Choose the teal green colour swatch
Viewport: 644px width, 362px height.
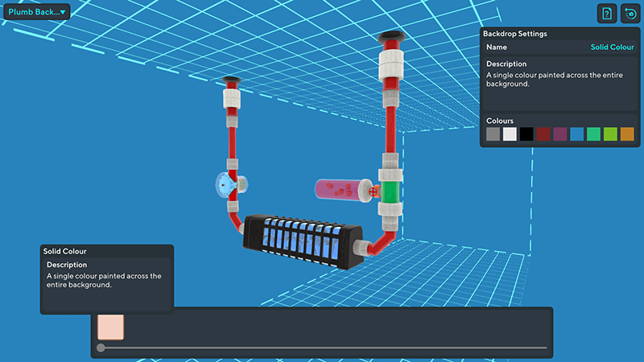click(x=593, y=134)
